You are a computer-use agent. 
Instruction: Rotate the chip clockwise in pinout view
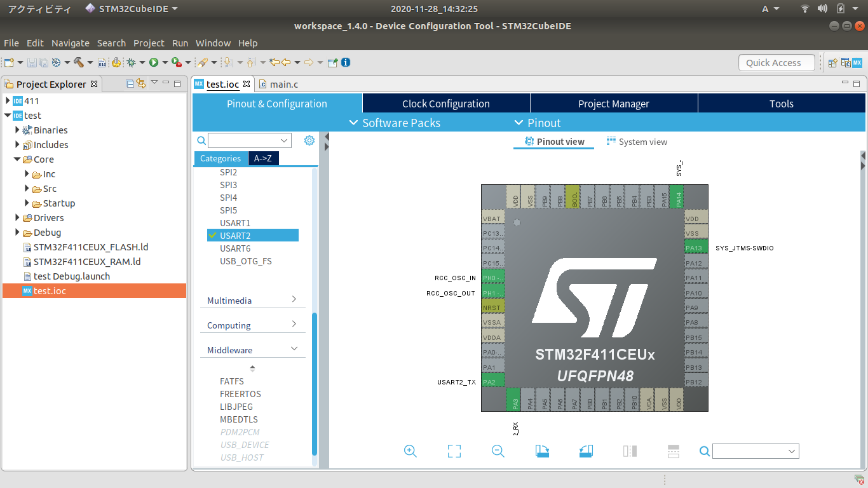[x=541, y=451]
